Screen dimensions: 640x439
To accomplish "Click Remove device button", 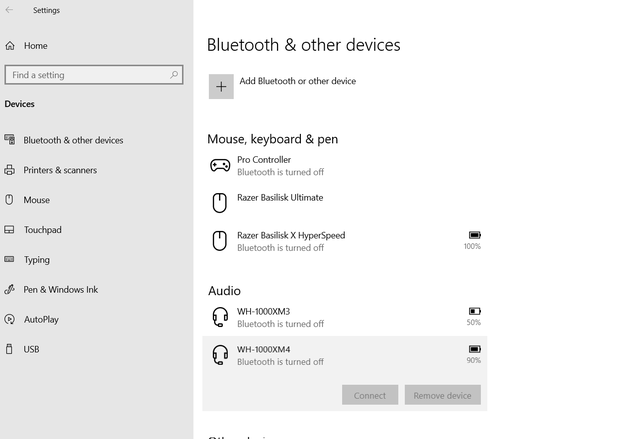I will click(442, 395).
